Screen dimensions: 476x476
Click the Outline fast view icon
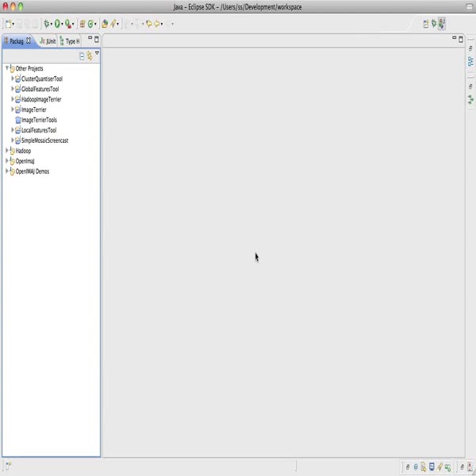470,60
